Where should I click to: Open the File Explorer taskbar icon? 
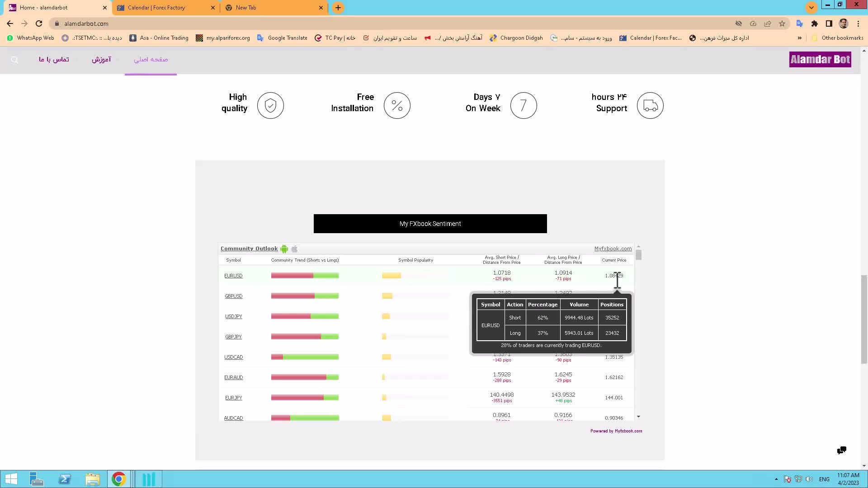[92, 479]
